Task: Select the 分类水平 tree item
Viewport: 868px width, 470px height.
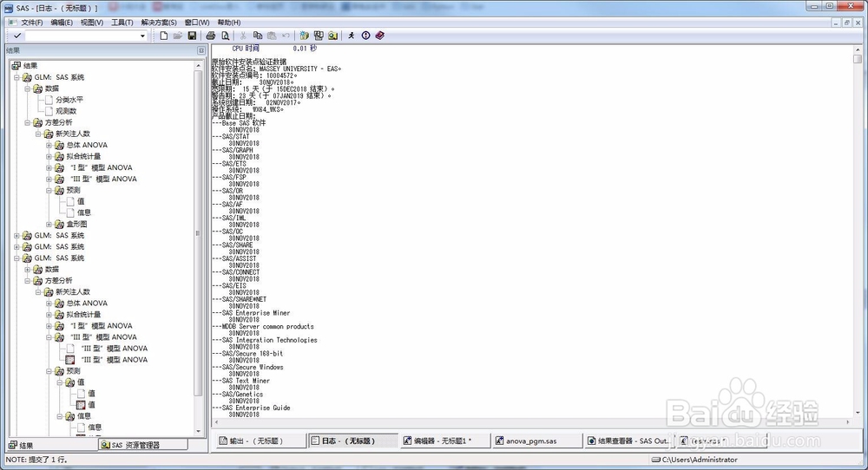Action: pos(69,100)
